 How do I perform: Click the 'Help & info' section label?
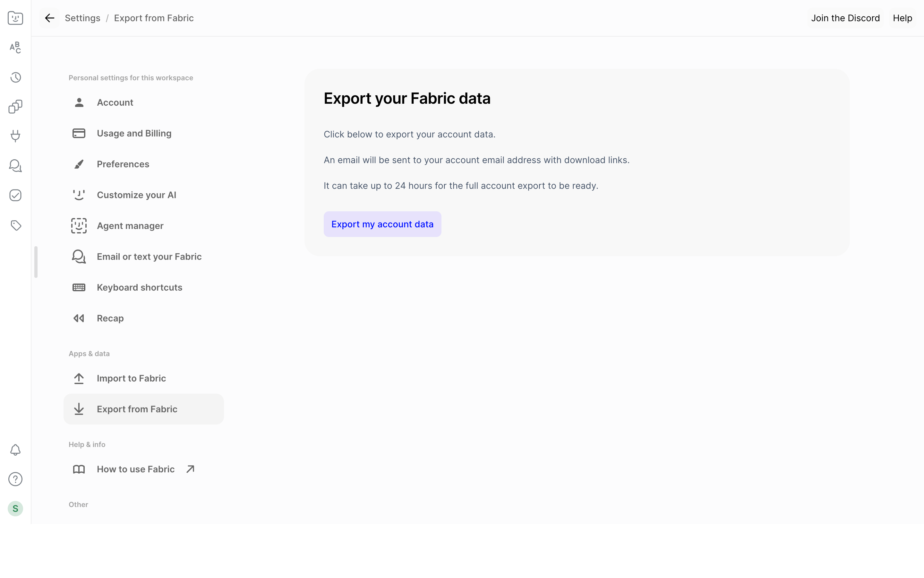pos(87,445)
